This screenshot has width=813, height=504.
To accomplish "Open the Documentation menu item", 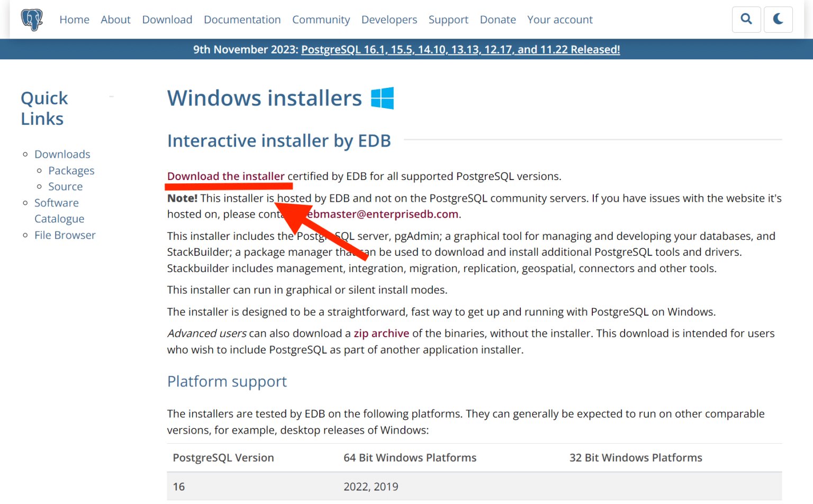I will point(242,20).
